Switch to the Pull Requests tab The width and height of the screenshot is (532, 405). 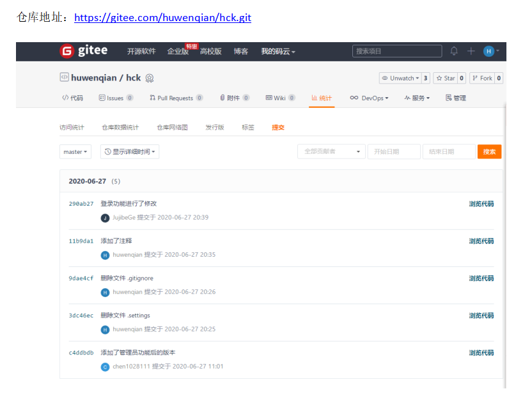pos(175,98)
